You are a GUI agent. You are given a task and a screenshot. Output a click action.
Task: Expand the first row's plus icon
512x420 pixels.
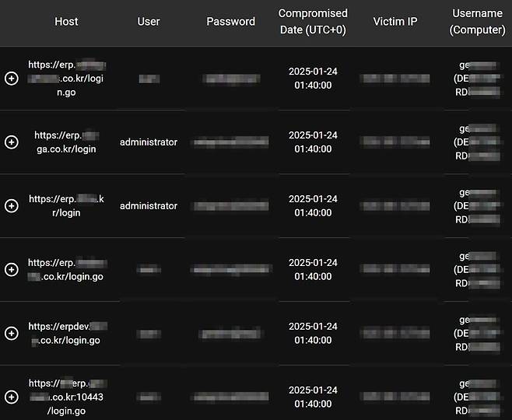[11, 79]
